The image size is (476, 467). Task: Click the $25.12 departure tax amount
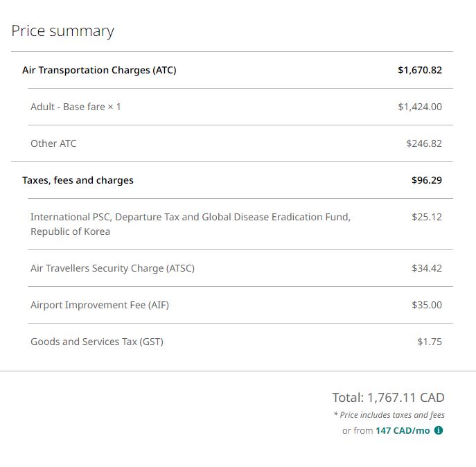(426, 217)
